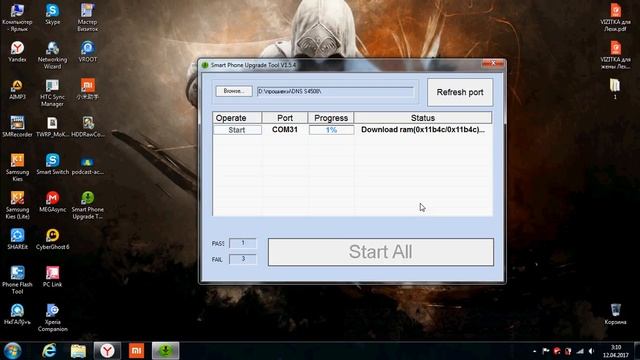Open Smart Phone Upgrade Tool desktop shortcut

tap(87, 205)
